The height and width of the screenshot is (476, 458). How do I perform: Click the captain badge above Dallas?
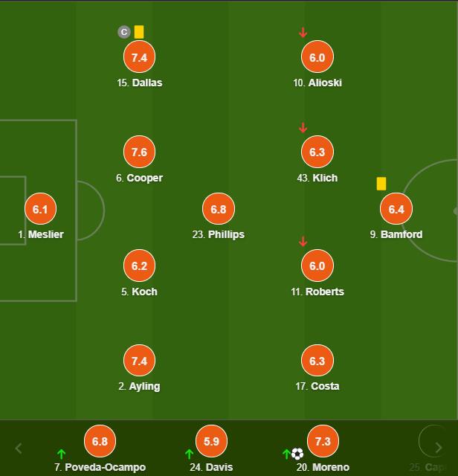[124, 32]
